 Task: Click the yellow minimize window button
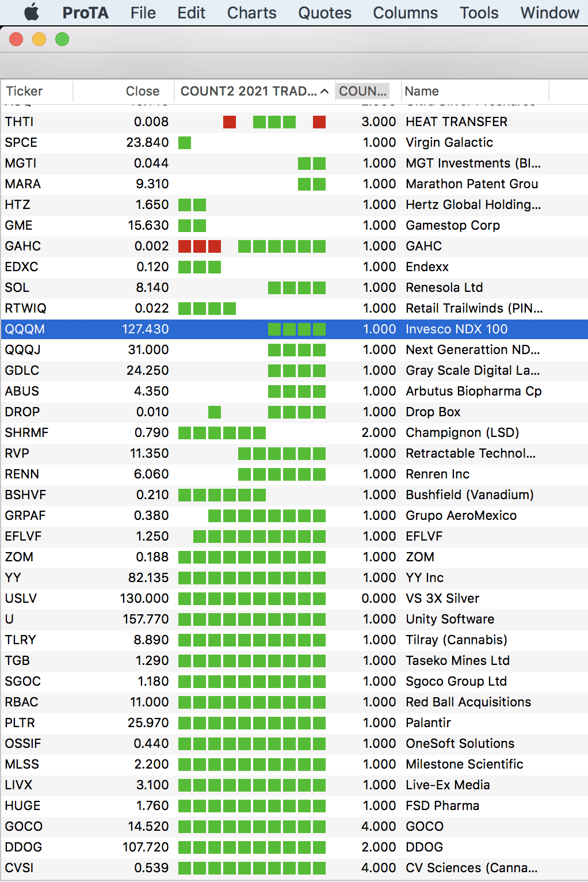click(x=39, y=39)
